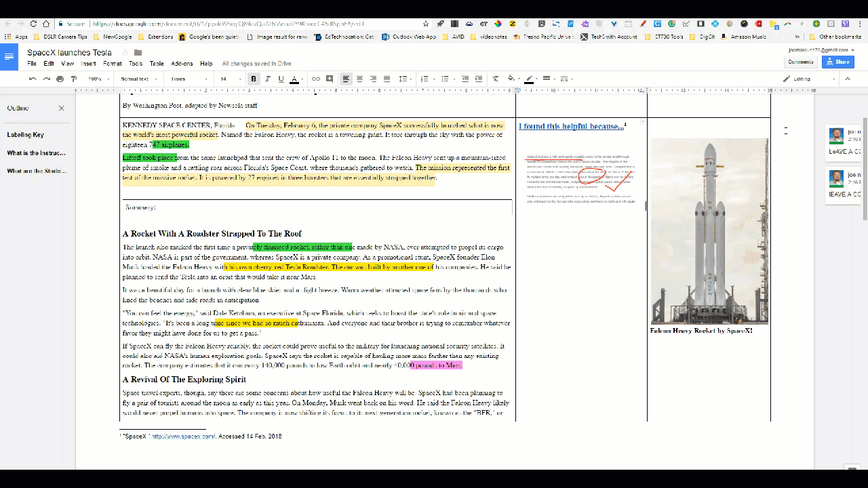
Task: Star the SpaceX launches Tesla document
Action: pyautogui.click(x=124, y=53)
